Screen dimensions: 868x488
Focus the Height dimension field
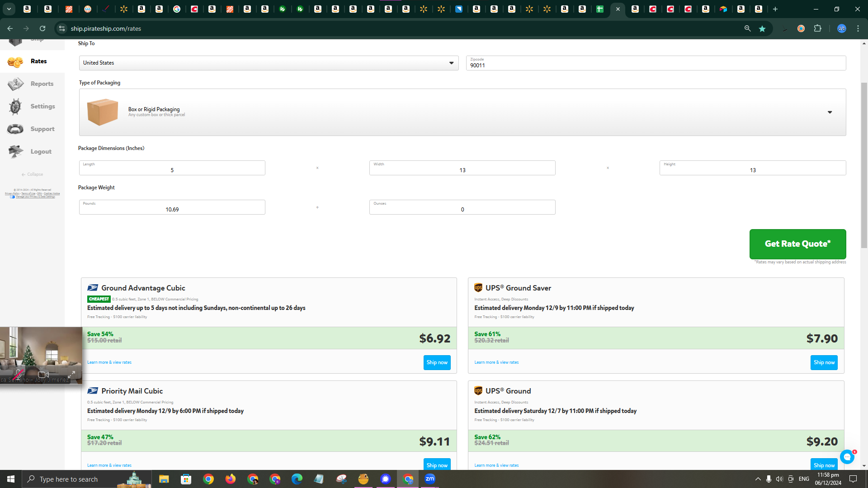pos(752,168)
